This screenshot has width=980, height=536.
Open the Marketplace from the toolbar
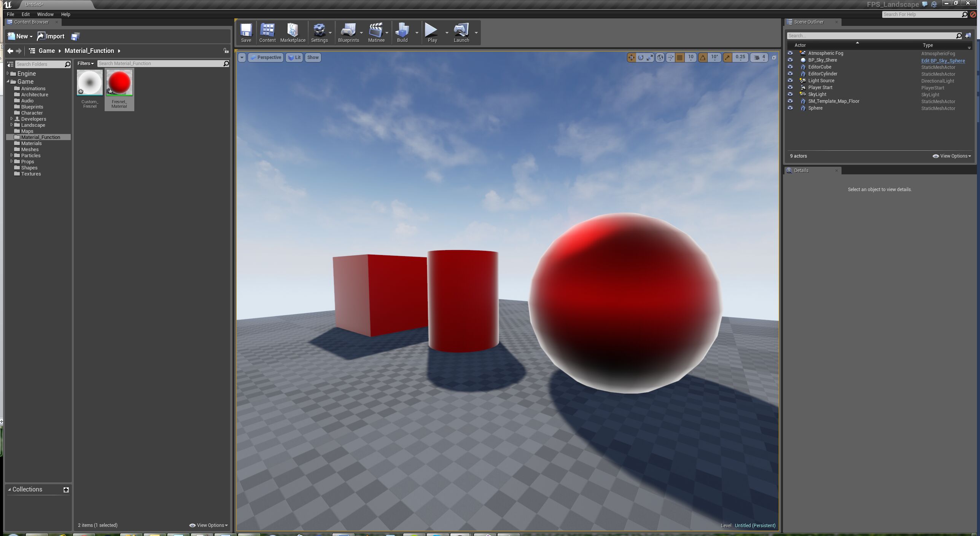click(x=292, y=32)
